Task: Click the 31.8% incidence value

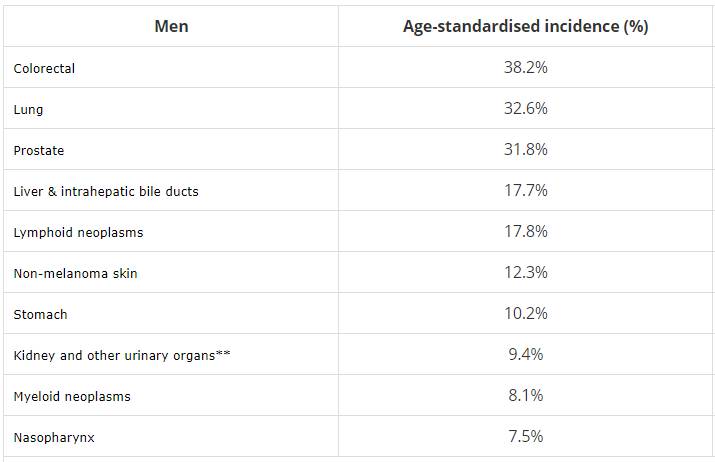Action: [x=525, y=150]
